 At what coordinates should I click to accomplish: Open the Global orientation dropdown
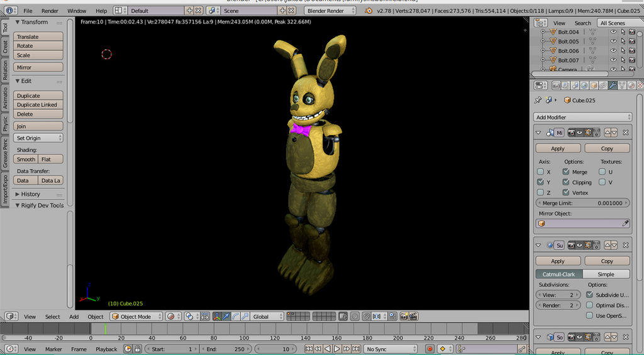[x=267, y=317]
